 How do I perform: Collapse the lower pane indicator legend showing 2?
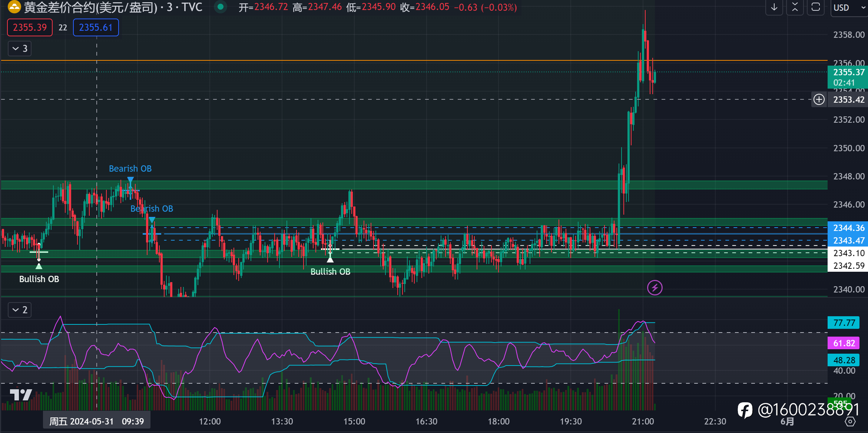[20, 310]
